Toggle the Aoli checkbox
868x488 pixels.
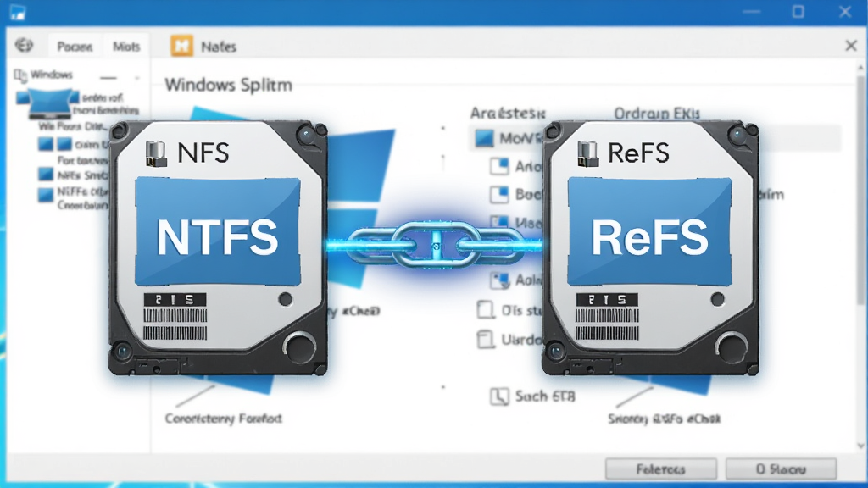click(x=499, y=280)
